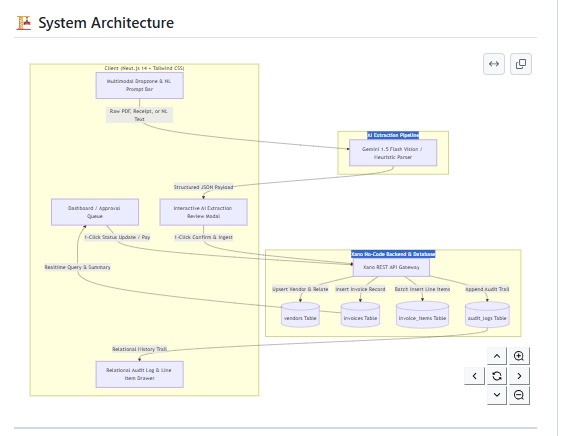
Task: Click the Upsert Vendor & Relate label
Action: [300, 289]
